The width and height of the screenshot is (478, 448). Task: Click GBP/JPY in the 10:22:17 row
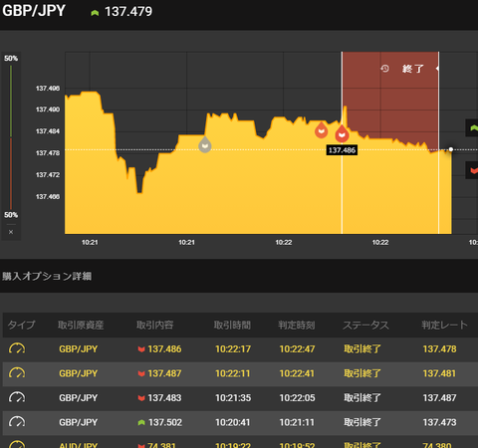coord(79,349)
